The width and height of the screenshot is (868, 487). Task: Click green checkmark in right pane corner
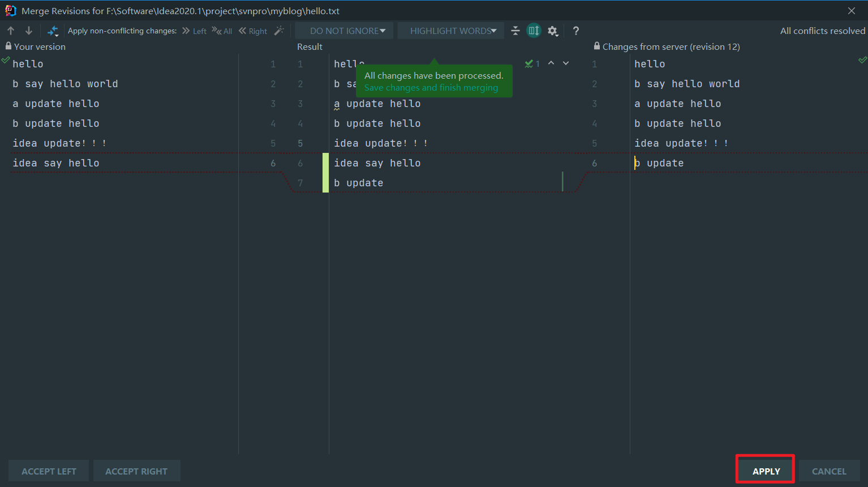863,59
